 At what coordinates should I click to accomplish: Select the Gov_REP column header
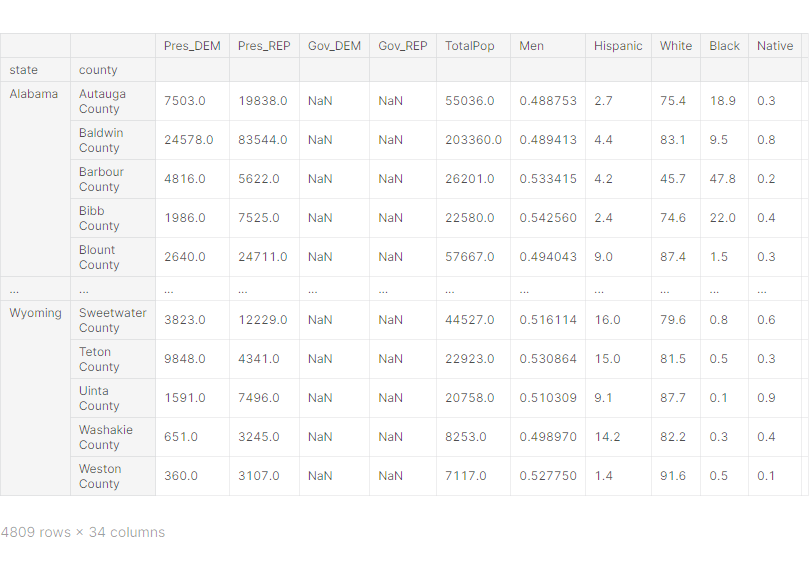pos(403,46)
